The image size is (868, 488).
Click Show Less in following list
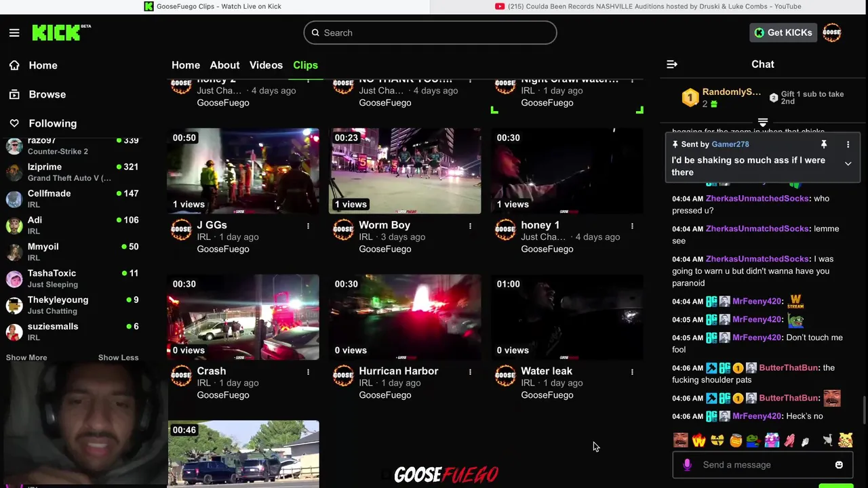[x=118, y=357]
